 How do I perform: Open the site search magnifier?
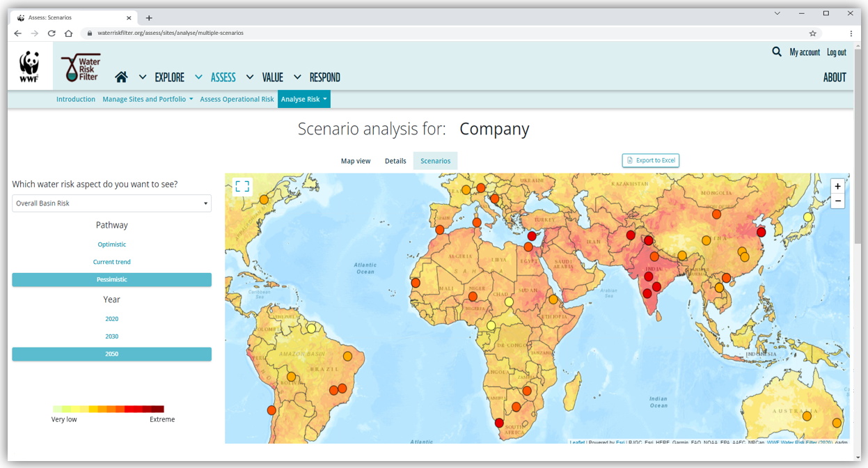[777, 52]
